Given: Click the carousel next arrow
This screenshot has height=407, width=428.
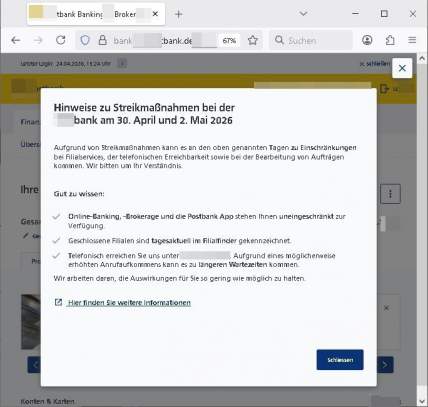Looking at the screenshot, I should point(385,365).
